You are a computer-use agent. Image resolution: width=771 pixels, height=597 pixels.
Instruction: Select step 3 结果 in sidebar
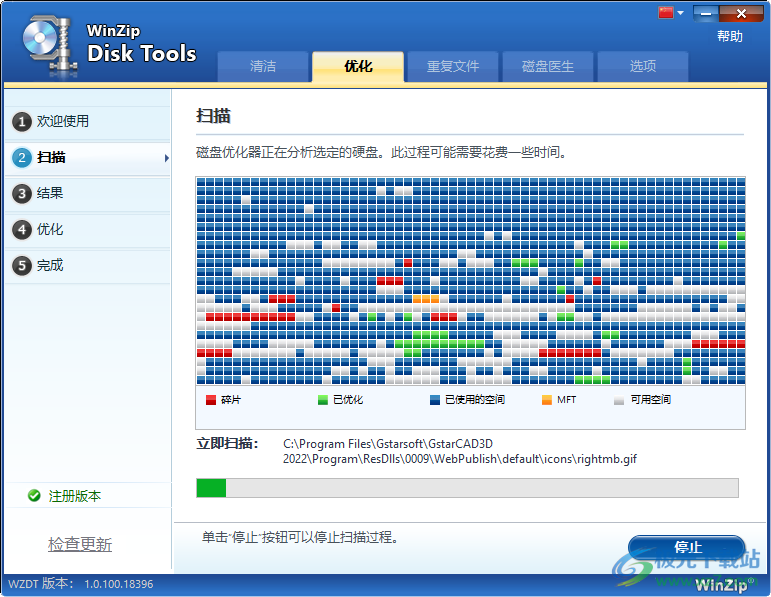pos(88,193)
